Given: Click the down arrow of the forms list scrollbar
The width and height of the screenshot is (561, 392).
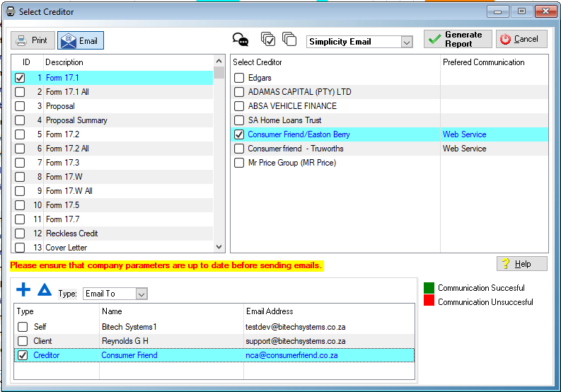Looking at the screenshot, I should click(219, 246).
